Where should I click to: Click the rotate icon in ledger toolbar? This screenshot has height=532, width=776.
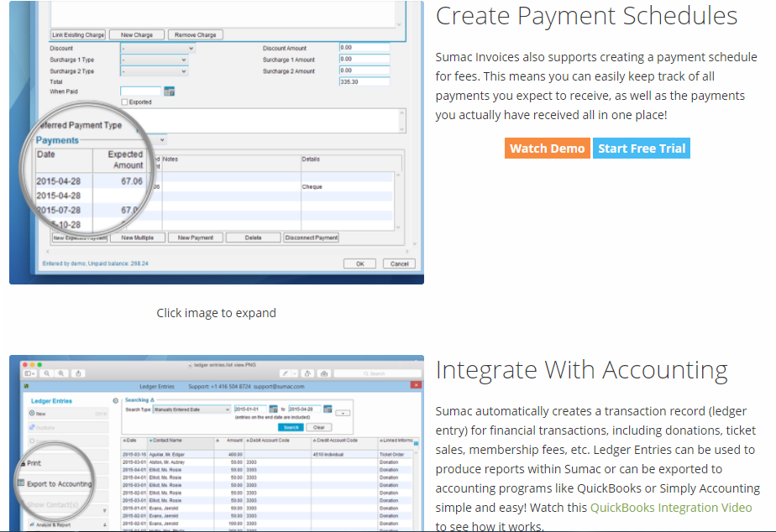[x=307, y=373]
